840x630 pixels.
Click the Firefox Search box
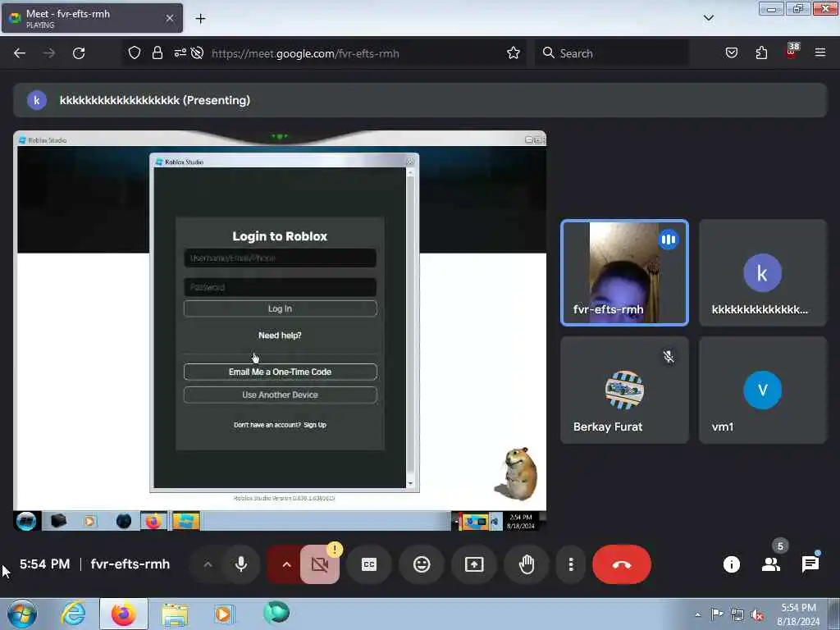pyautogui.click(x=612, y=53)
